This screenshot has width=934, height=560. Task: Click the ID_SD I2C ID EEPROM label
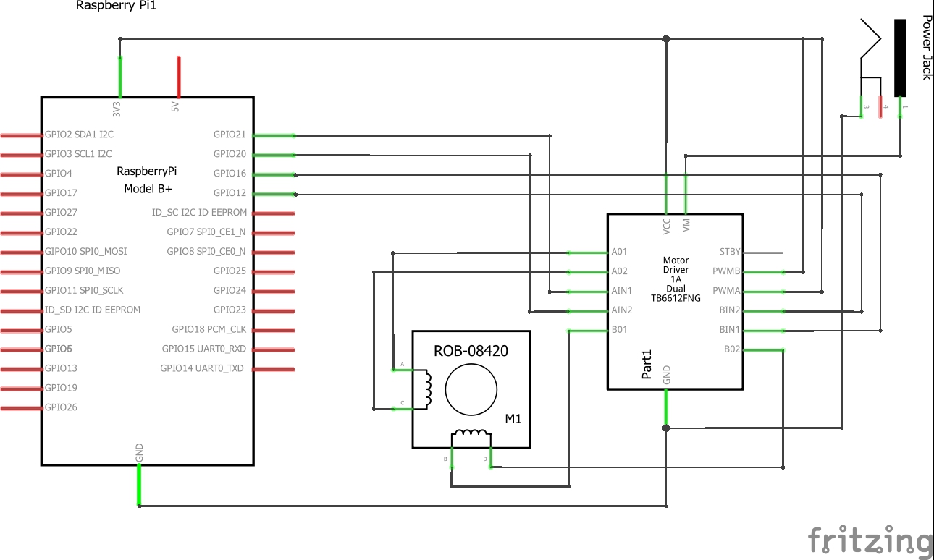click(x=93, y=310)
